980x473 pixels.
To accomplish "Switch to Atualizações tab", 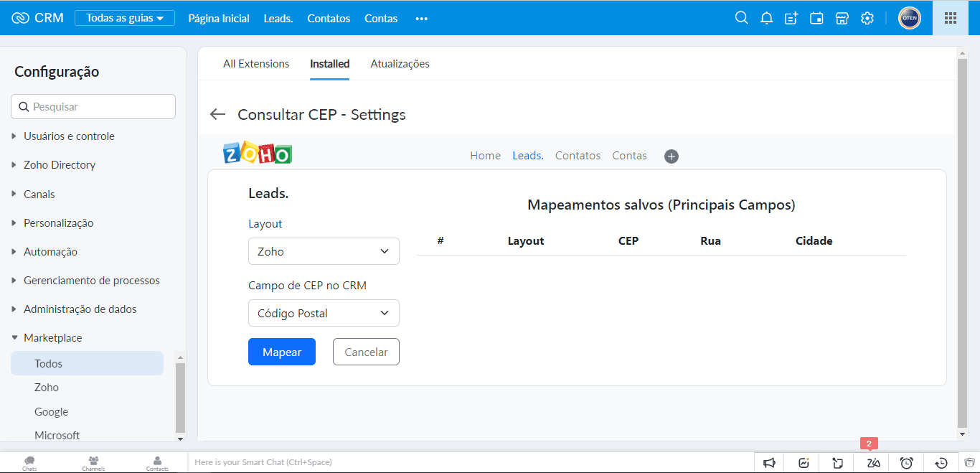I will (400, 64).
